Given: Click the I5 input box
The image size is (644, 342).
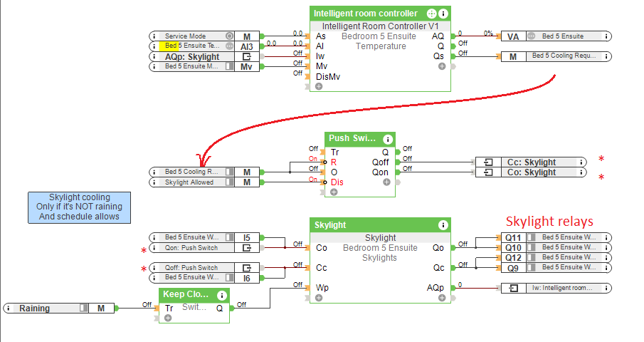Looking at the screenshot, I should [246, 237].
